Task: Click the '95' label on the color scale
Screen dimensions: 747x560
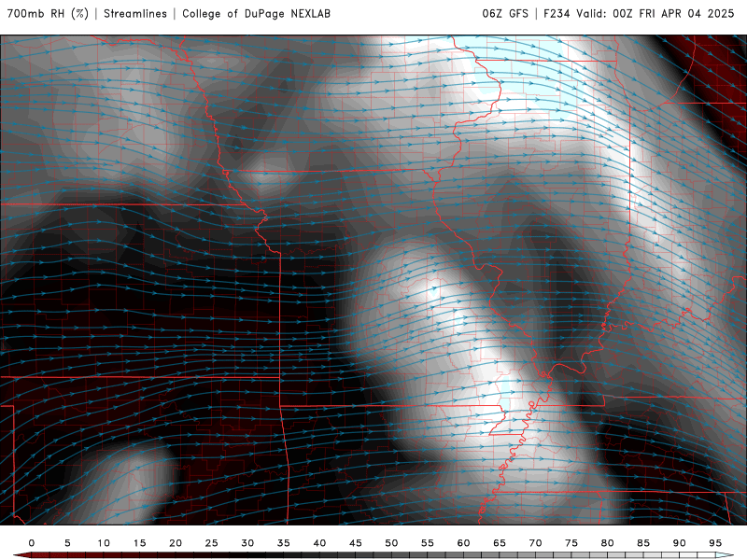Action: point(715,543)
